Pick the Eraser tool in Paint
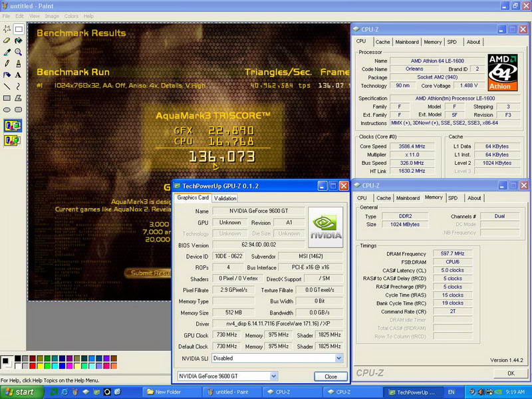 pos(7,41)
